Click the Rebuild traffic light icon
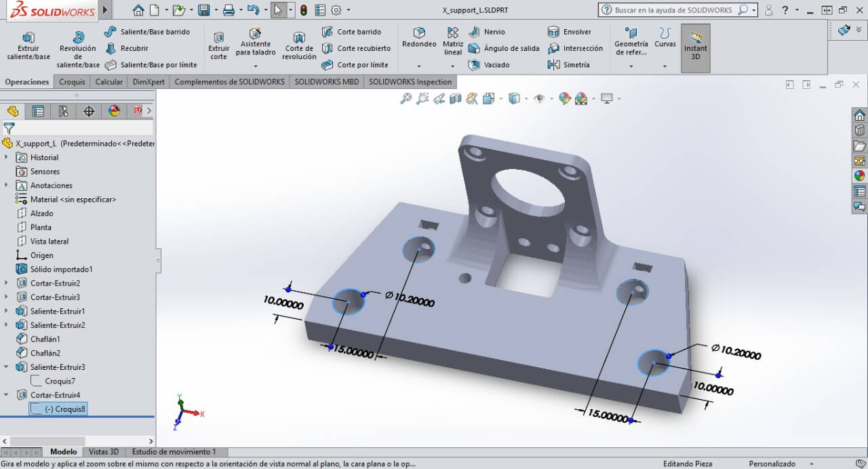 click(x=303, y=10)
